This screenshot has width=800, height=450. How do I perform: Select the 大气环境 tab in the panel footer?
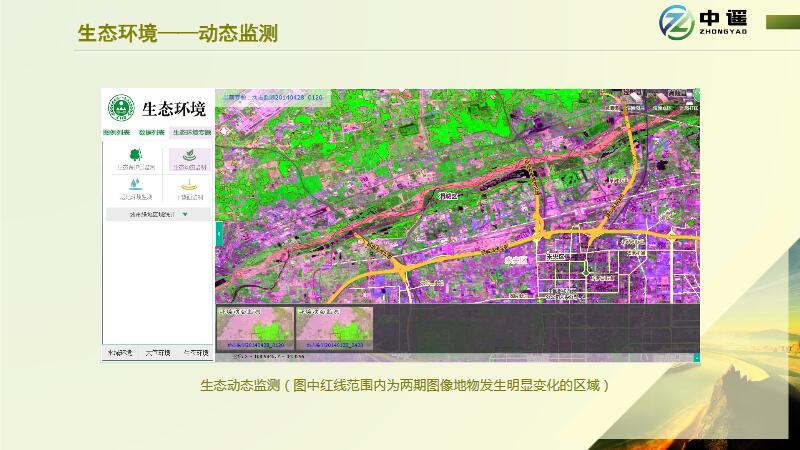(158, 353)
